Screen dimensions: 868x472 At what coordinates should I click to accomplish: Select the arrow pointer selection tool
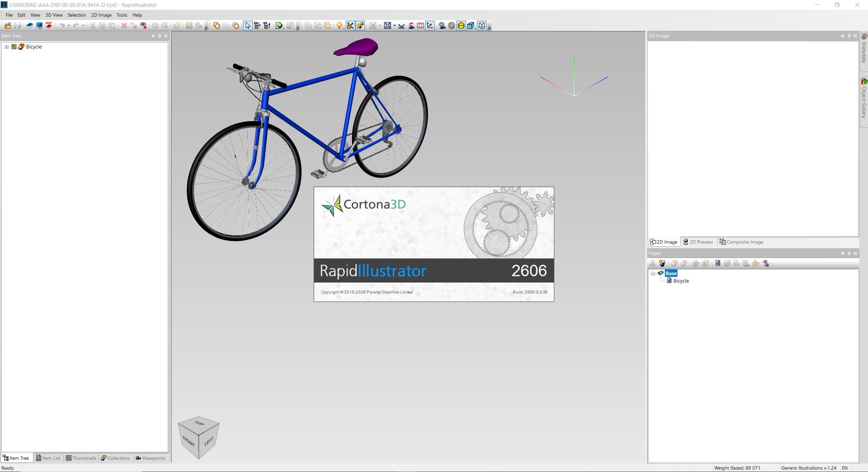248,25
